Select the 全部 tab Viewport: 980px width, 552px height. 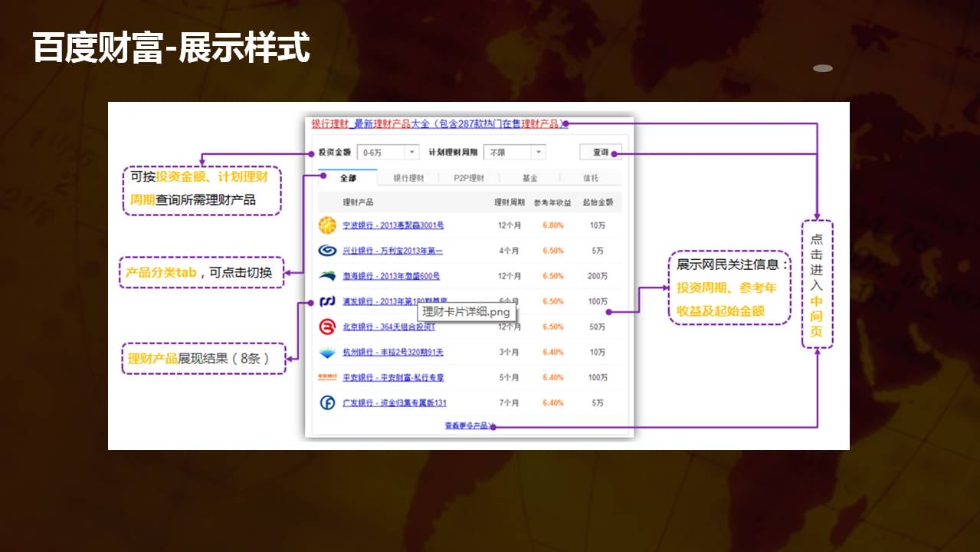[348, 178]
